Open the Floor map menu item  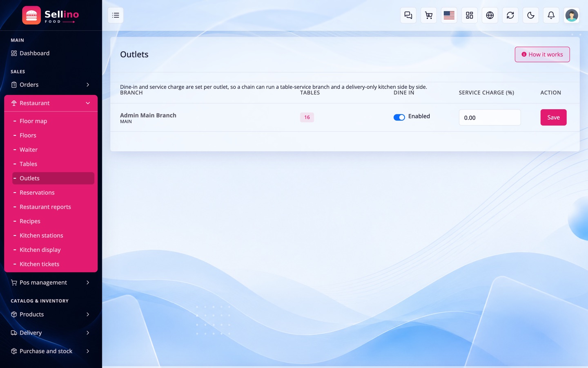[x=53, y=121]
